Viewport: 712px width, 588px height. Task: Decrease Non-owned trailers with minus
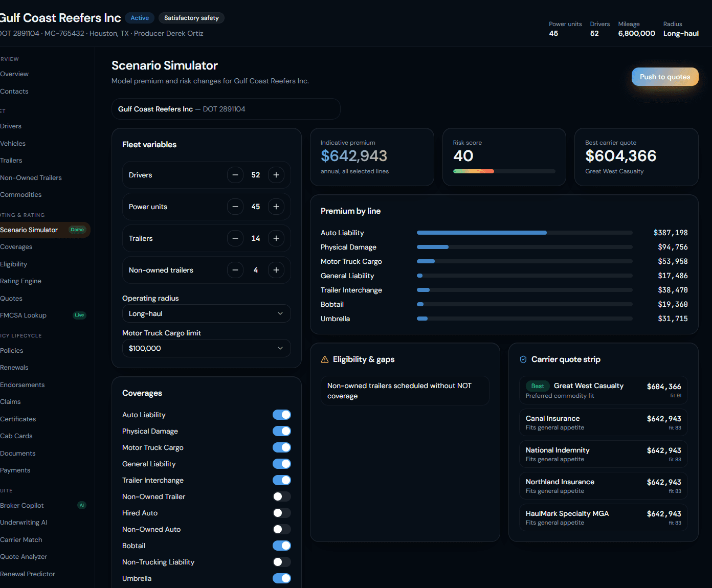pos(235,270)
